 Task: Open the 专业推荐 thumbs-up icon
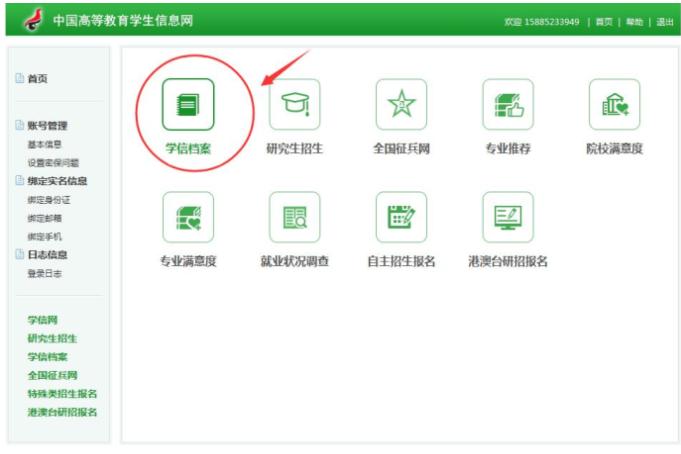pos(508,104)
